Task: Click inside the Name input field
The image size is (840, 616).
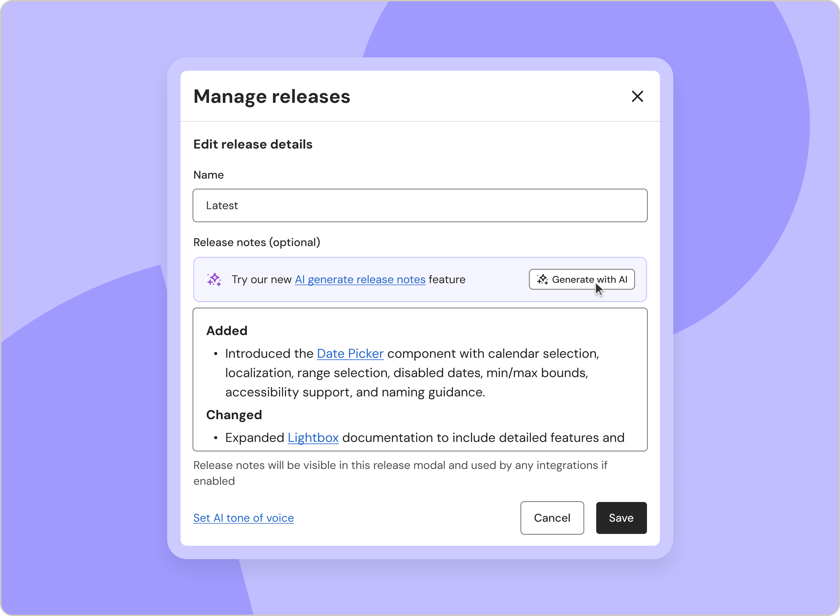Action: [x=420, y=206]
